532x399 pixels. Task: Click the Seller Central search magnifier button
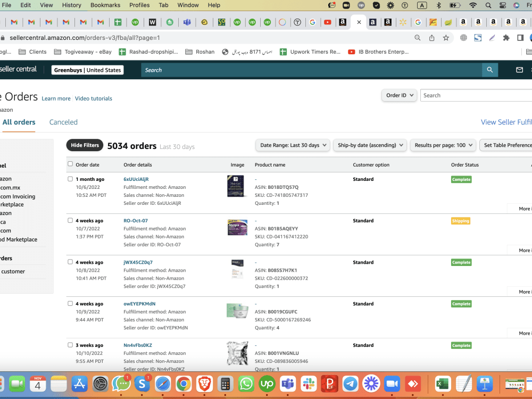coord(489,70)
